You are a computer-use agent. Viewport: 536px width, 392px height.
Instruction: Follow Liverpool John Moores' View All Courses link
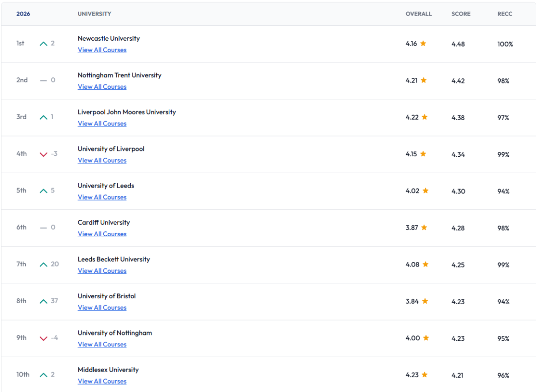click(102, 124)
